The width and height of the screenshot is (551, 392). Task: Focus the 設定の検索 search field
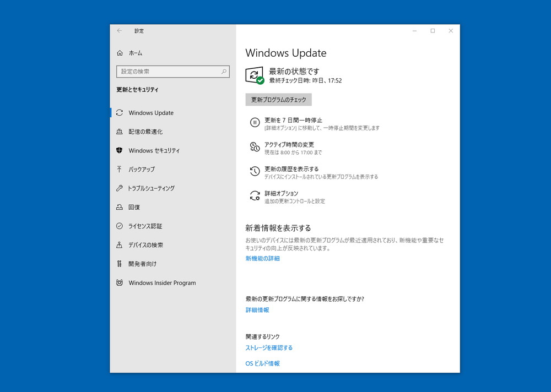173,72
